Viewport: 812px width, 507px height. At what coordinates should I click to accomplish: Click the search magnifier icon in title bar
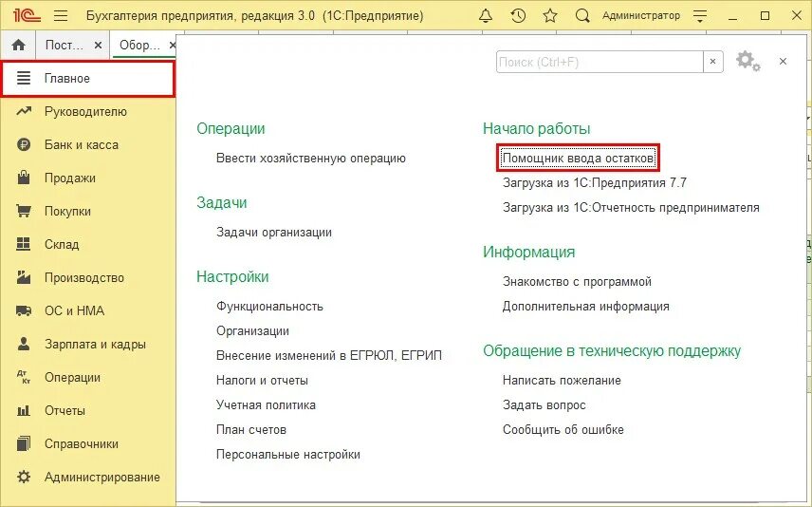point(582,15)
